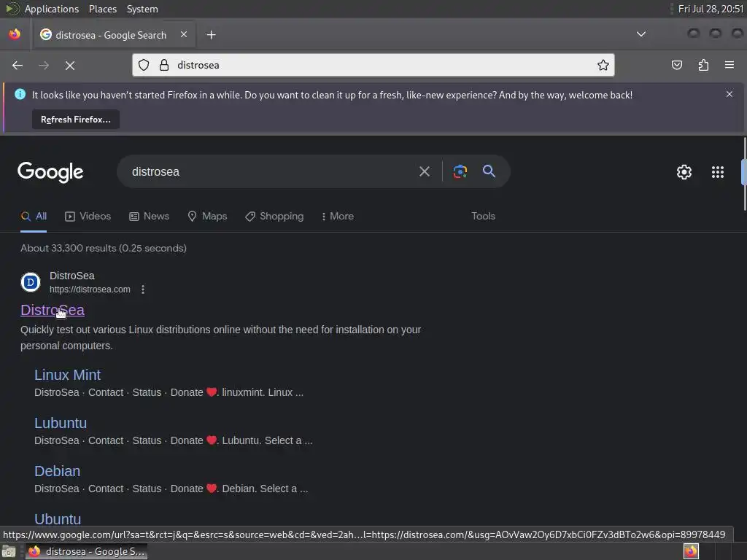Viewport: 747px width, 560px height.
Task: Search by image with Google Lens icon
Action: point(460,171)
